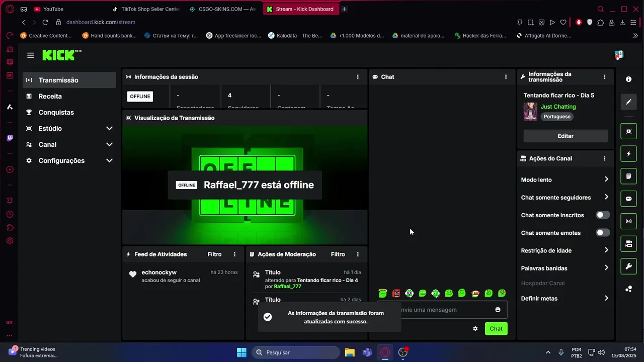644x362 pixels.
Task: Open Filtro in Feed de Atividades
Action: (x=214, y=254)
